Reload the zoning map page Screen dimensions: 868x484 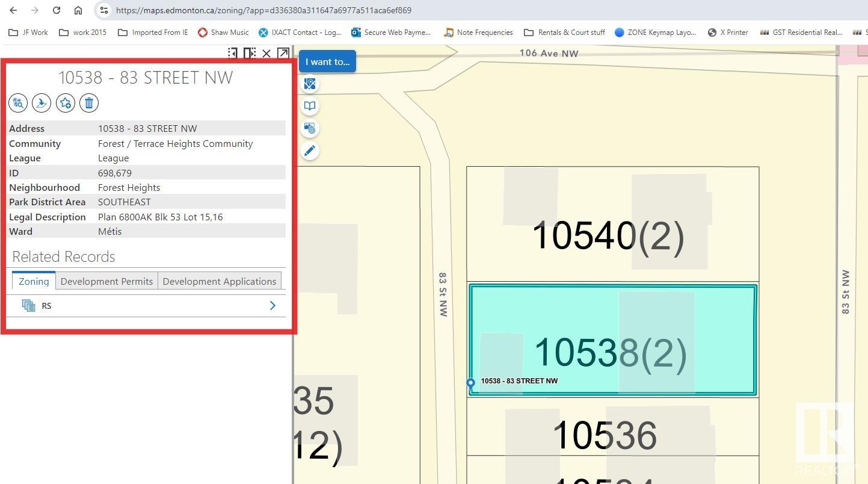click(x=57, y=10)
